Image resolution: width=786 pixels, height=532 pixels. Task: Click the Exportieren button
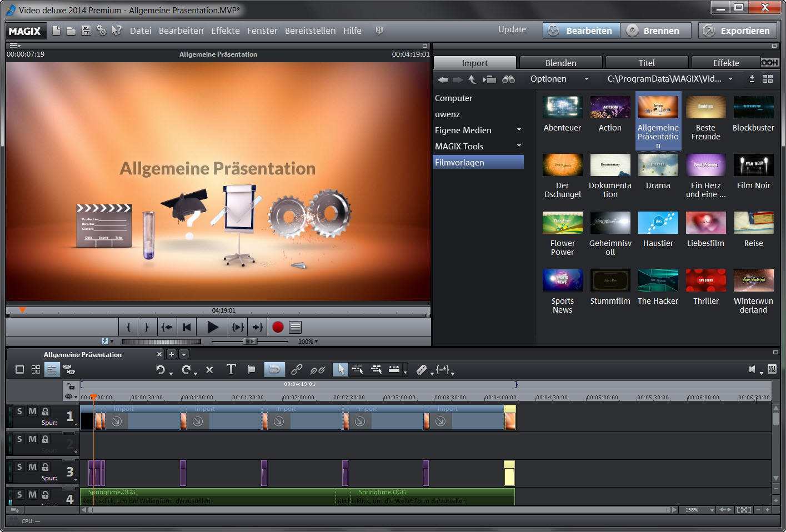738,31
